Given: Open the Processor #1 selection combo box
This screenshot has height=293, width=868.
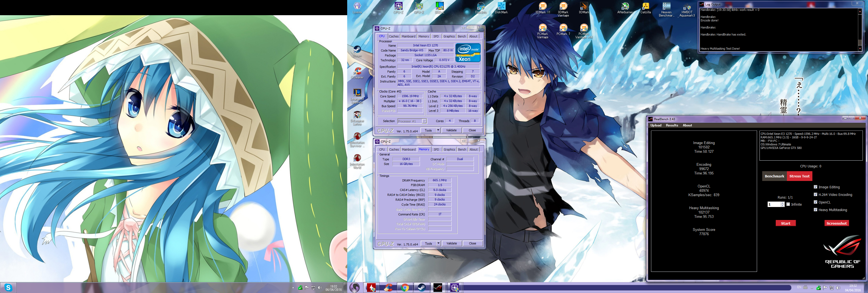Looking at the screenshot, I should (412, 121).
